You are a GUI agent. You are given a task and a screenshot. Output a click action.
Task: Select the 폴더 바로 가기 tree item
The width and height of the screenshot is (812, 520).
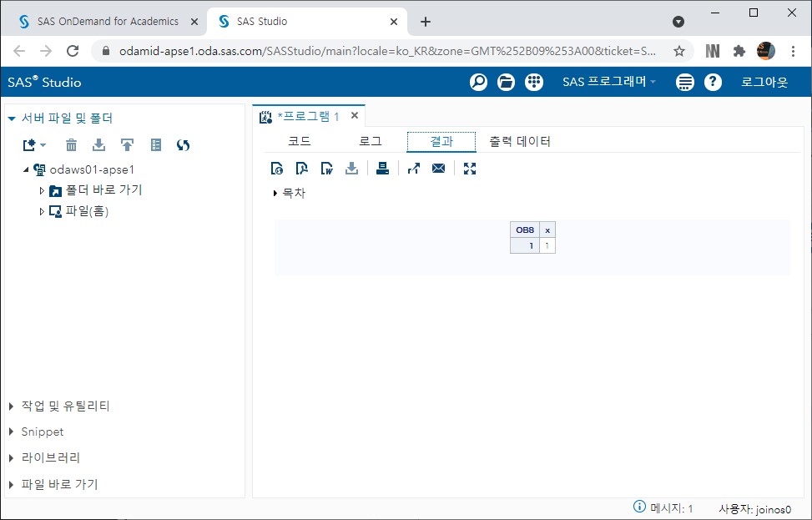[103, 190]
